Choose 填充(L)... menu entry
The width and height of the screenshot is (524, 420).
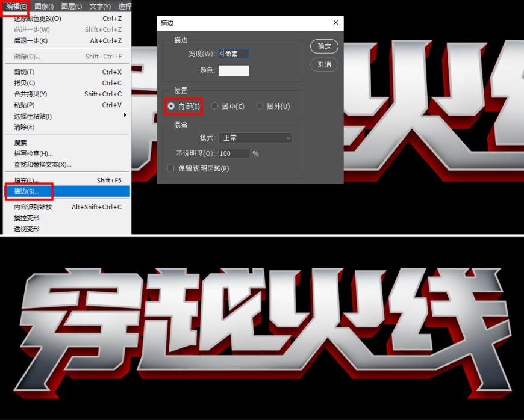point(67,180)
